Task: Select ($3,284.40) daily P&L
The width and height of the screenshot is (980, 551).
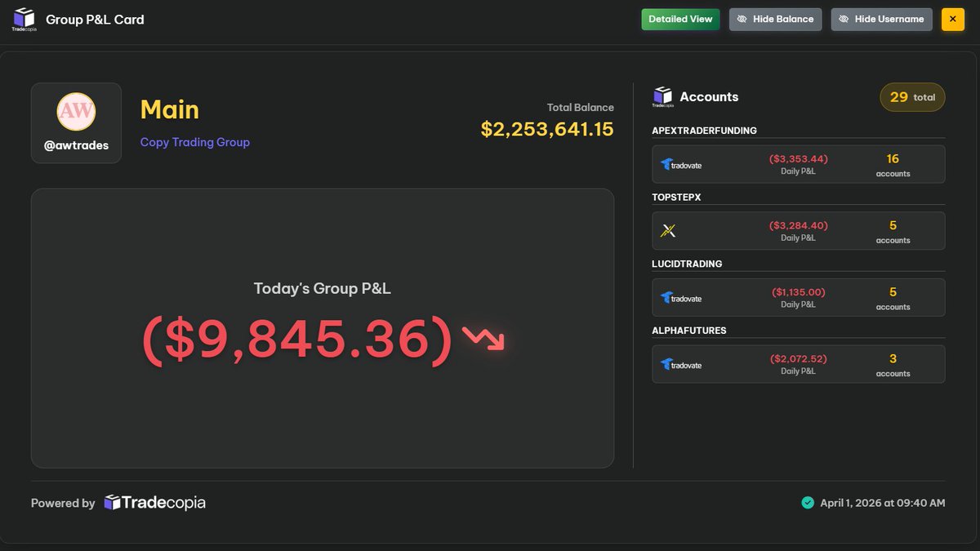Action: point(798,225)
